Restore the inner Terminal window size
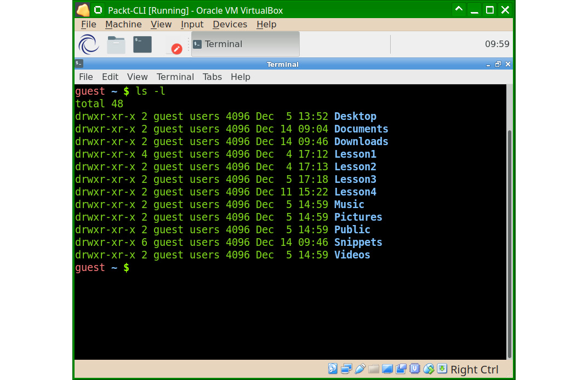 point(498,64)
